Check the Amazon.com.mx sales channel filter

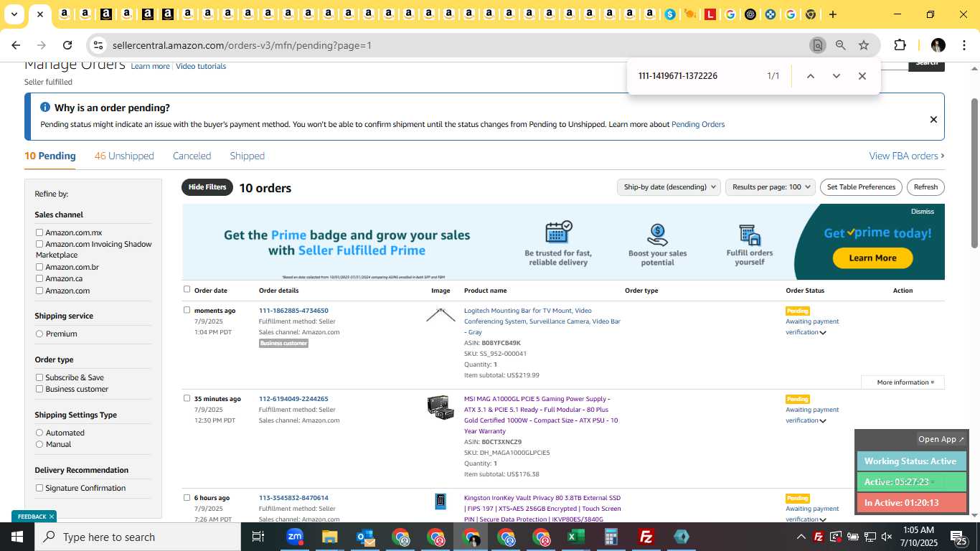[x=39, y=232]
